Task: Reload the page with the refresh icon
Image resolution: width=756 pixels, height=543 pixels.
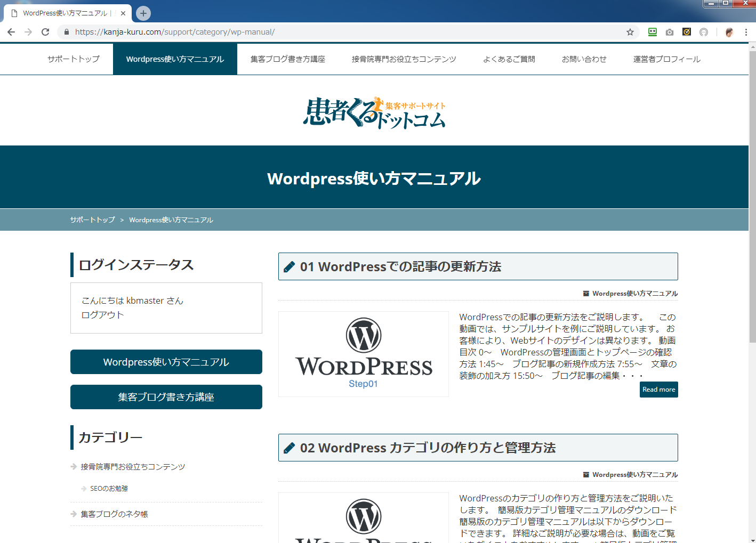Action: (45, 32)
